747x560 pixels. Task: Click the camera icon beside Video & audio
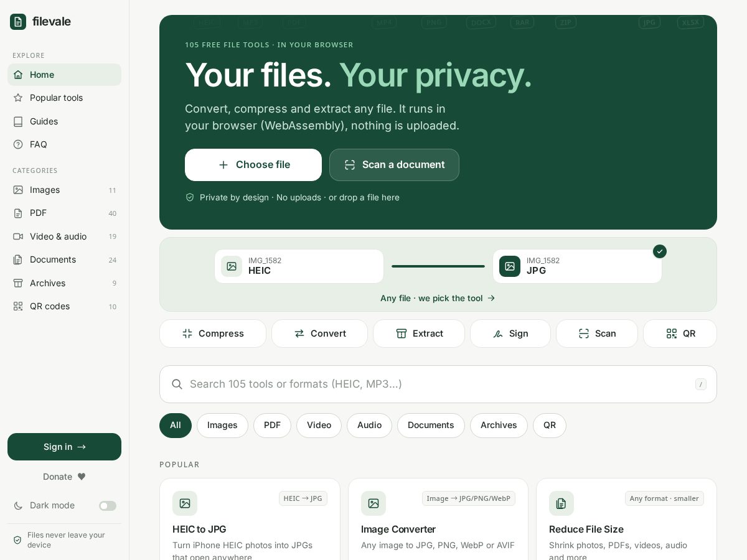click(18, 236)
